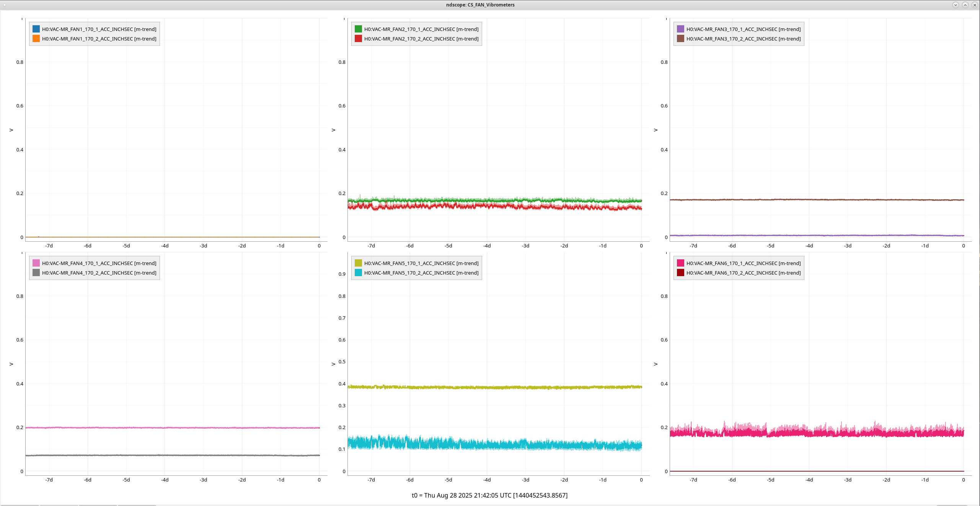Maximize the ndscope window
The height and width of the screenshot is (506, 980).
click(x=965, y=5)
